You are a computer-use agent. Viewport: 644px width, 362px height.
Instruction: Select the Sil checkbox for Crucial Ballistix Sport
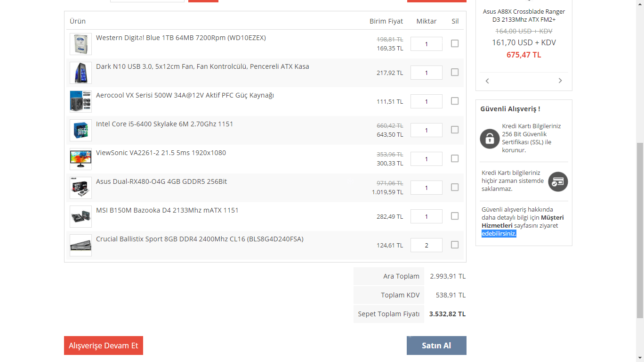pyautogui.click(x=455, y=245)
